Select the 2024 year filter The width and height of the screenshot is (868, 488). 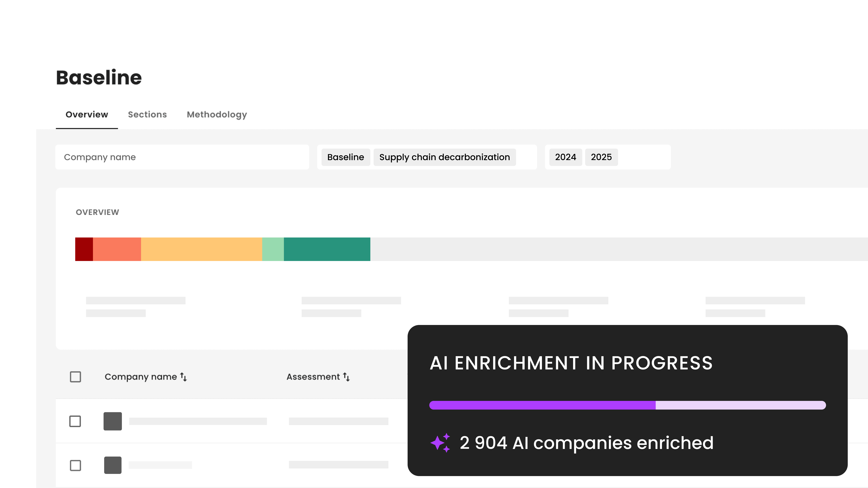565,157
